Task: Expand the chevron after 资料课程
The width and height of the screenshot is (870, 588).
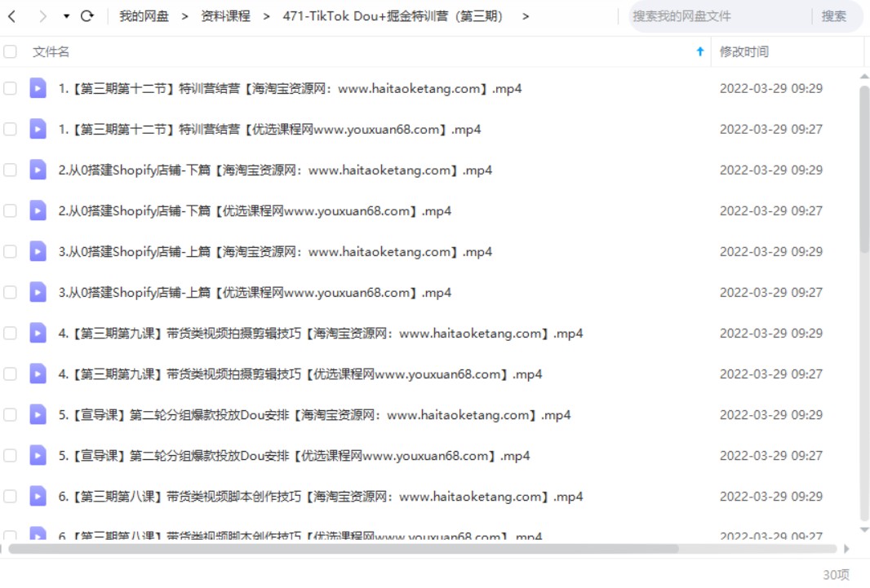Action: (266, 16)
